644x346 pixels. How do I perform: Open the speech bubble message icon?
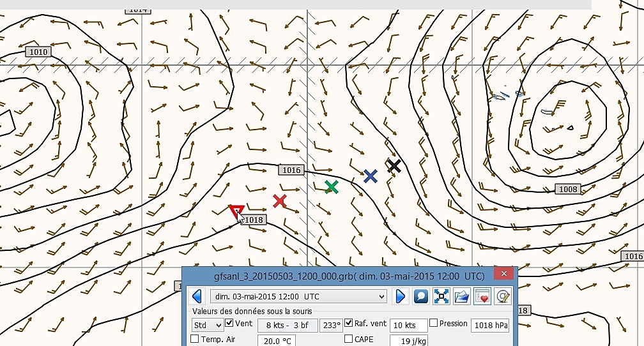point(421,296)
